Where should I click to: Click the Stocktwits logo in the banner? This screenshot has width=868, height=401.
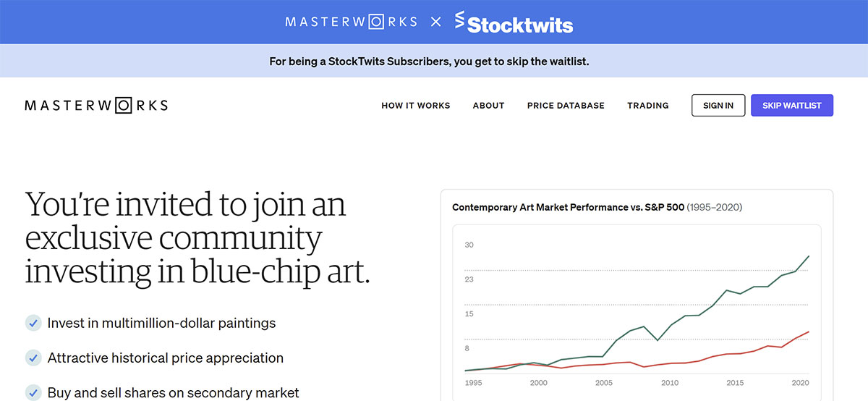tap(514, 22)
